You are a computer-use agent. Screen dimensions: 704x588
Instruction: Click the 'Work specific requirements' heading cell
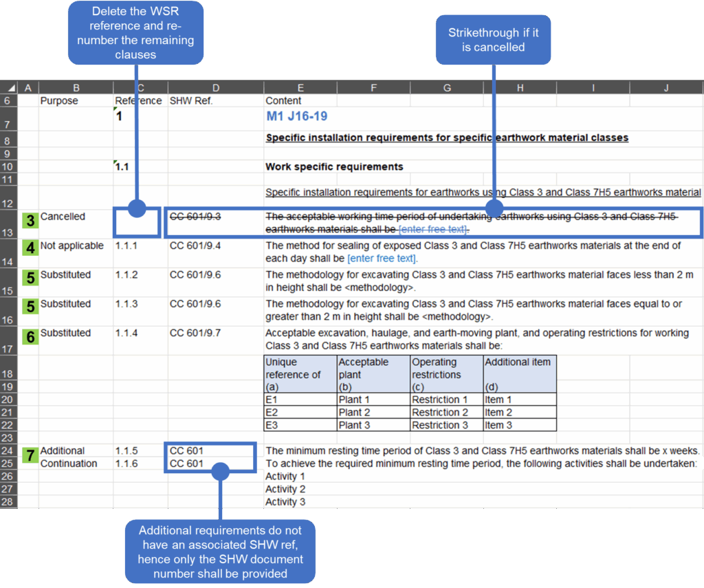(334, 166)
